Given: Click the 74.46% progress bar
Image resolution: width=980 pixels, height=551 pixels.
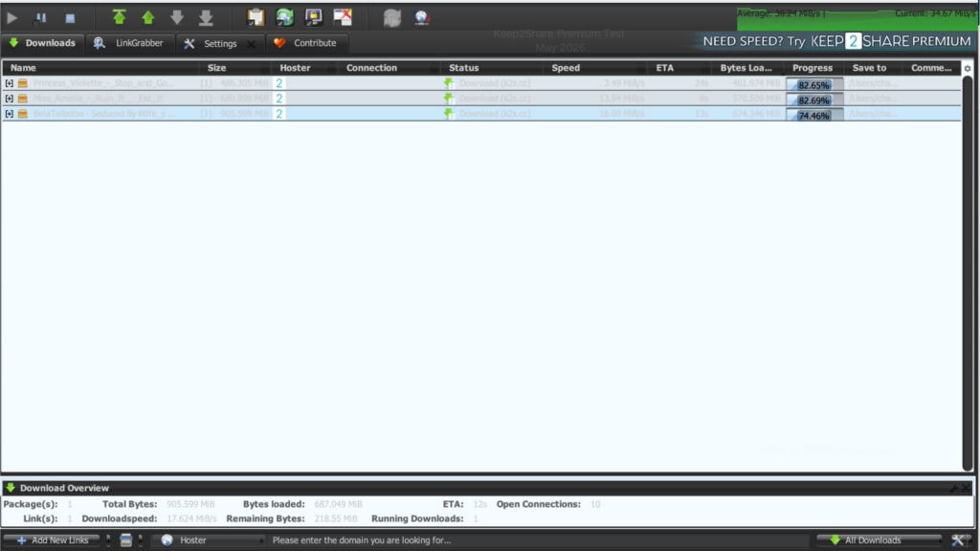Looking at the screenshot, I should [x=814, y=115].
